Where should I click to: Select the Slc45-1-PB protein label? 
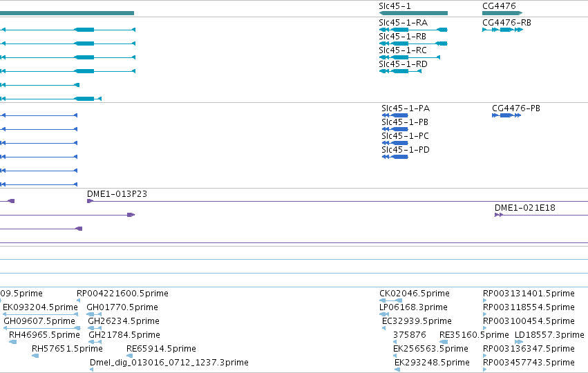405,122
